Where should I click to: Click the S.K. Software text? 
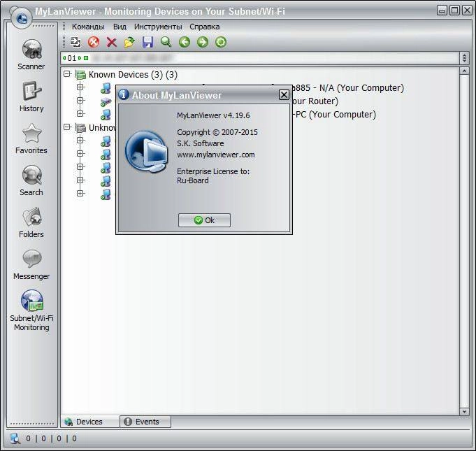pyautogui.click(x=201, y=143)
